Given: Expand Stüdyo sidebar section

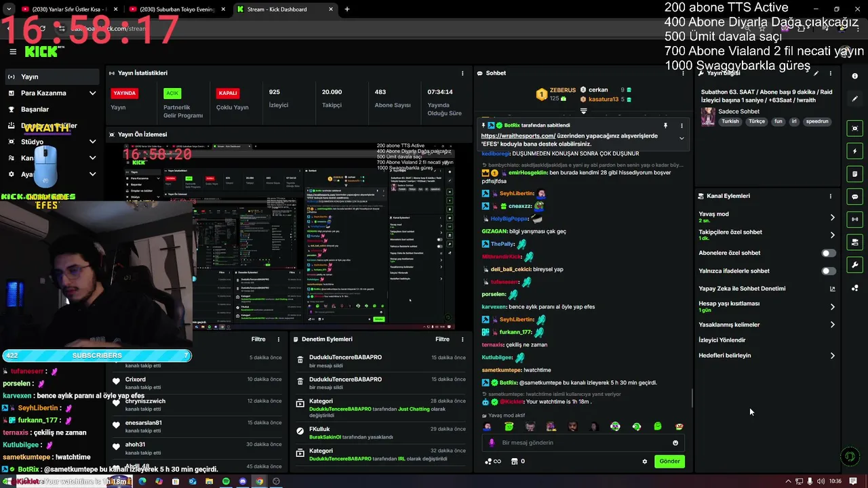Looking at the screenshot, I should click(92, 142).
